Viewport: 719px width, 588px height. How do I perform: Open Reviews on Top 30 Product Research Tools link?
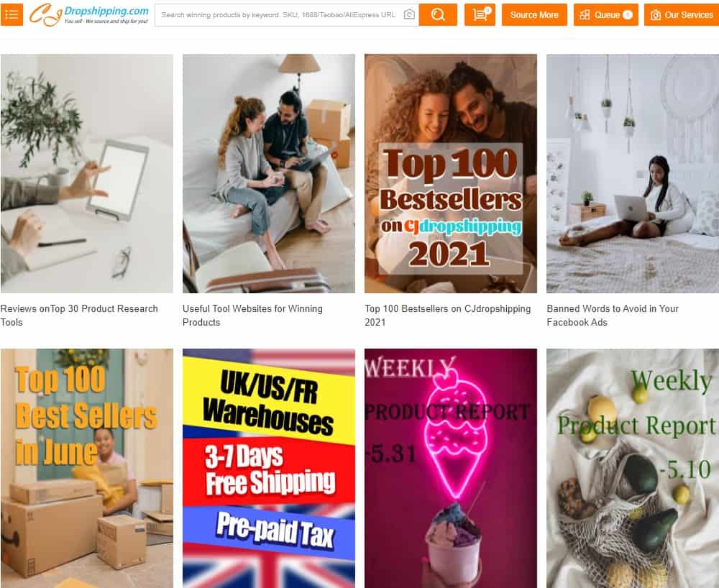click(x=79, y=316)
